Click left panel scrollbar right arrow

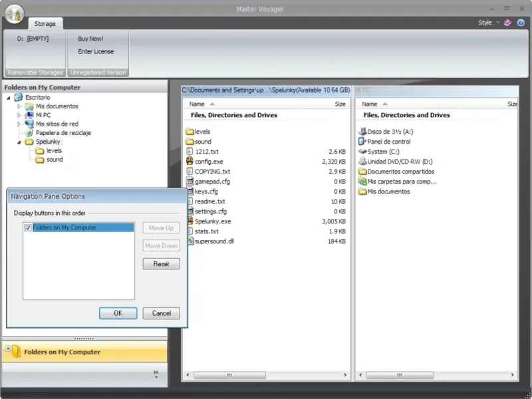(x=345, y=375)
